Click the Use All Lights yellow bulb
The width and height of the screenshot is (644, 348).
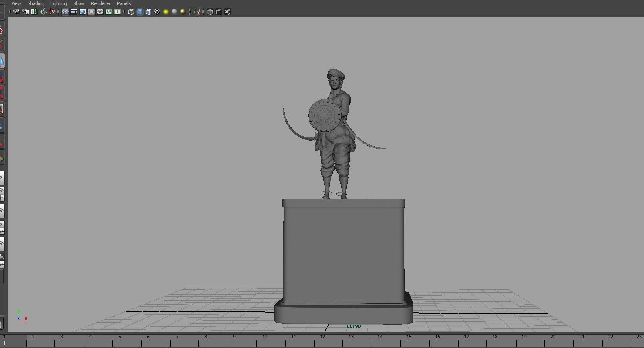click(x=166, y=12)
